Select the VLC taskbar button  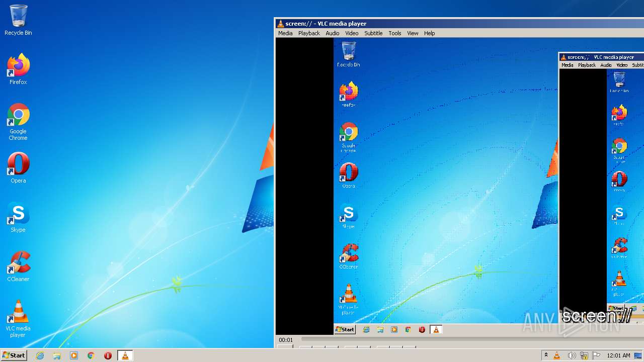pos(125,355)
